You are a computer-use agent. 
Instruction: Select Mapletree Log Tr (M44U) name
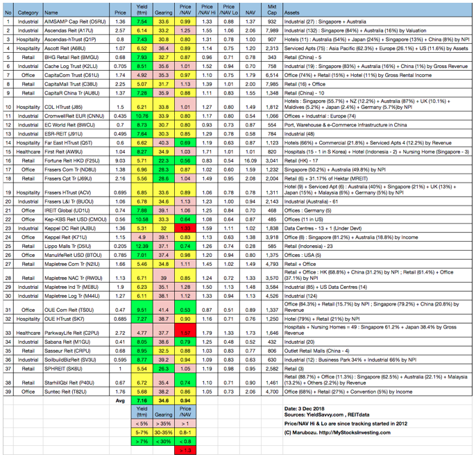pos(76,296)
